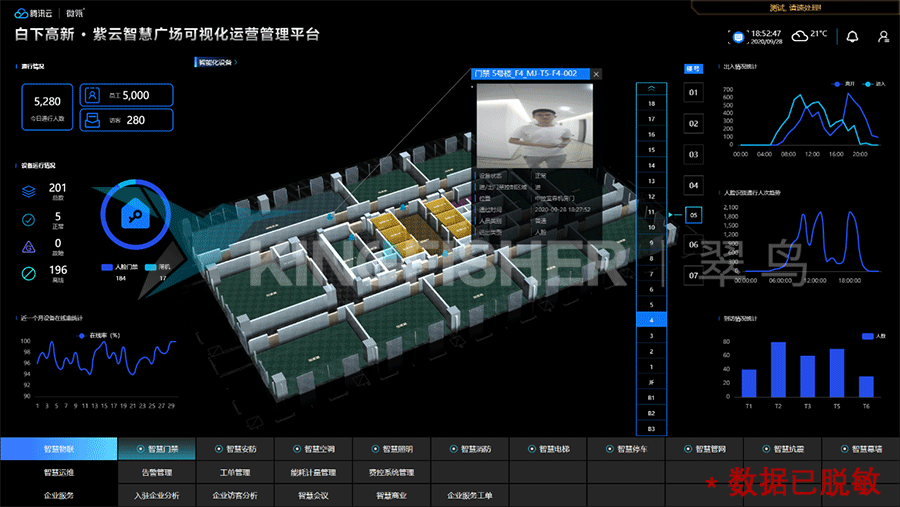Image resolution: width=900 pixels, height=507 pixels.
Task: Open 企业服务工单 submenu item
Action: pos(470,496)
